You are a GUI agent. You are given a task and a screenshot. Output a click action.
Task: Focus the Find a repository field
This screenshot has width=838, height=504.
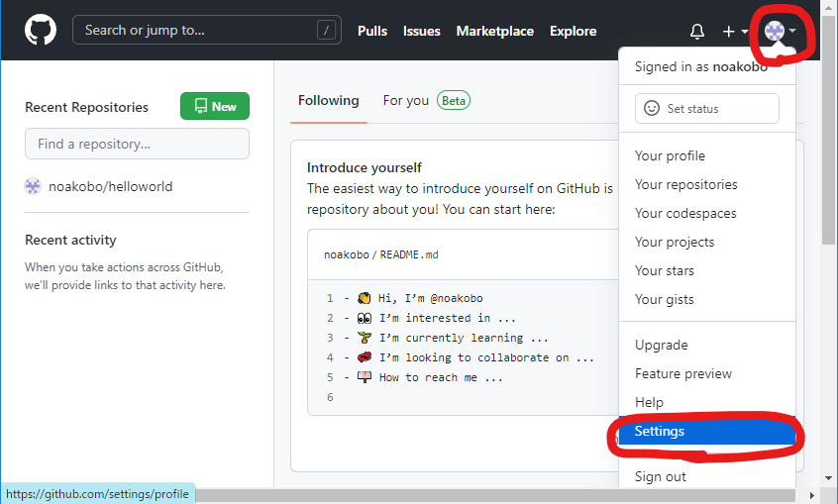coord(137,144)
